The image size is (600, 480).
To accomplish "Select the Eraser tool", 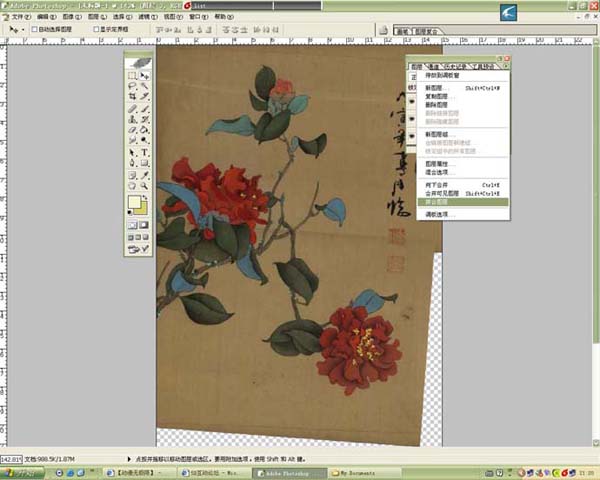I will click(133, 130).
